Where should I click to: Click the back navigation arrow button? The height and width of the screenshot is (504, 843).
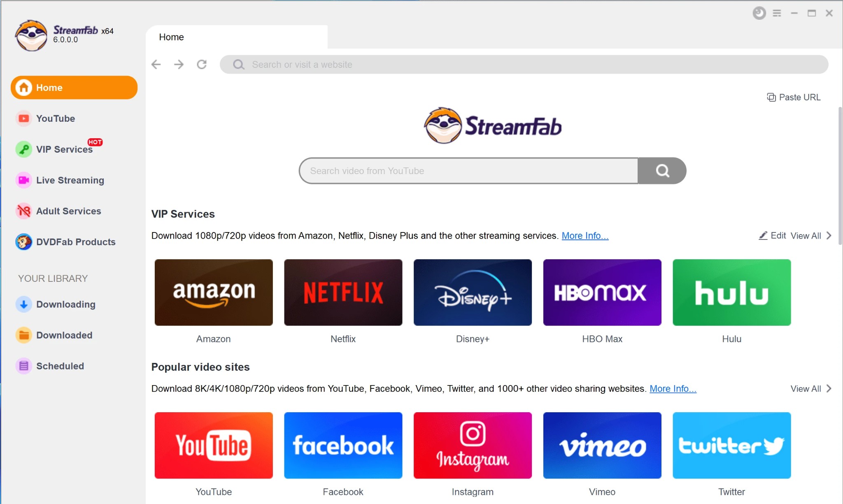156,65
